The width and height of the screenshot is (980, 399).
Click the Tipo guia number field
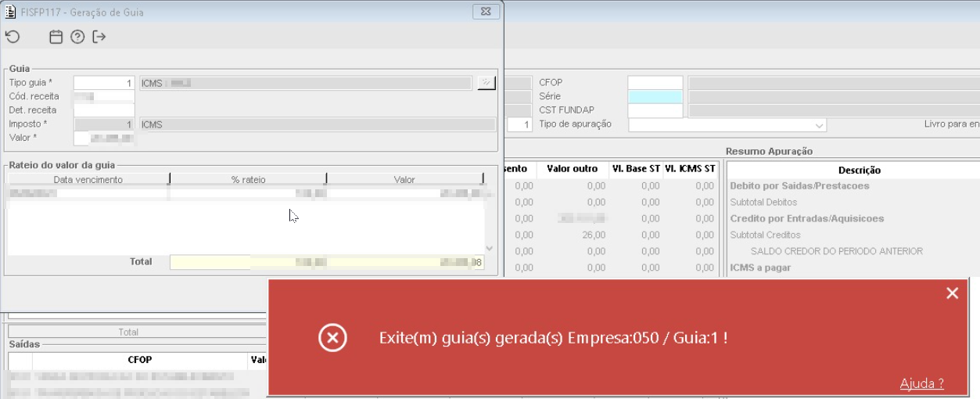pos(104,83)
